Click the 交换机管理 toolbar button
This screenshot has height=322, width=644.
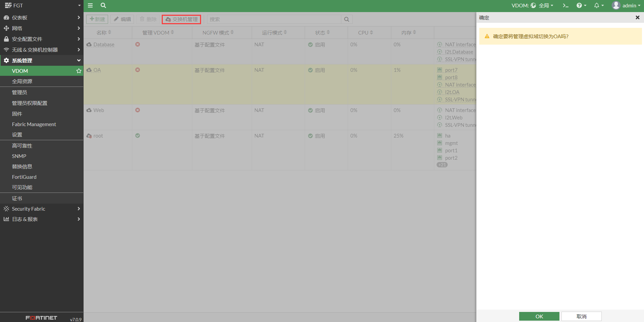181,19
